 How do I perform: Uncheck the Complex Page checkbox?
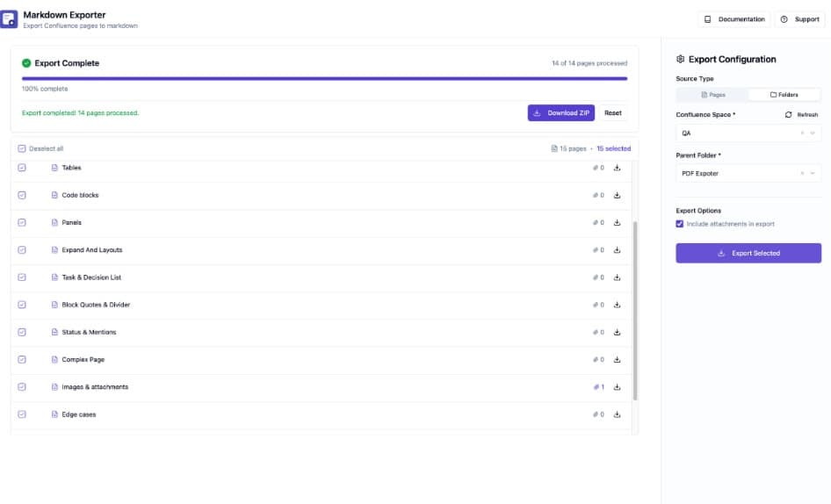coord(22,359)
